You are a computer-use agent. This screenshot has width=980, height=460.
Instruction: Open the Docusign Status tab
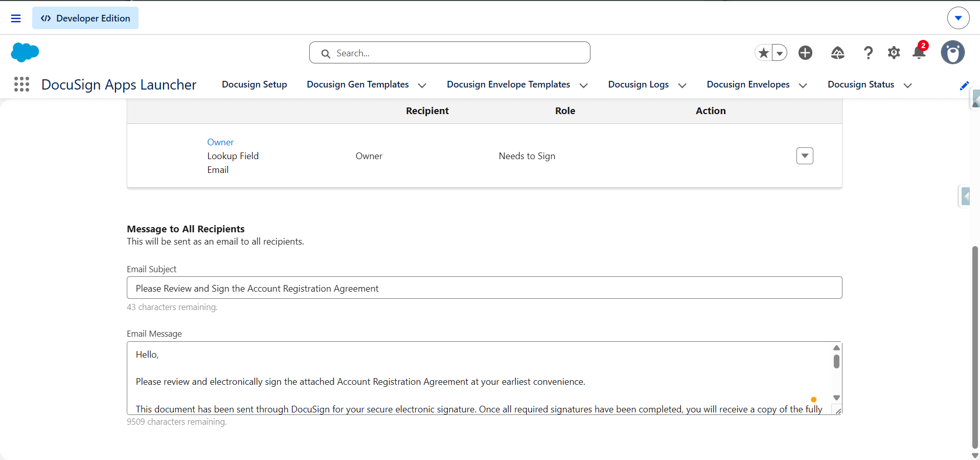point(861,84)
